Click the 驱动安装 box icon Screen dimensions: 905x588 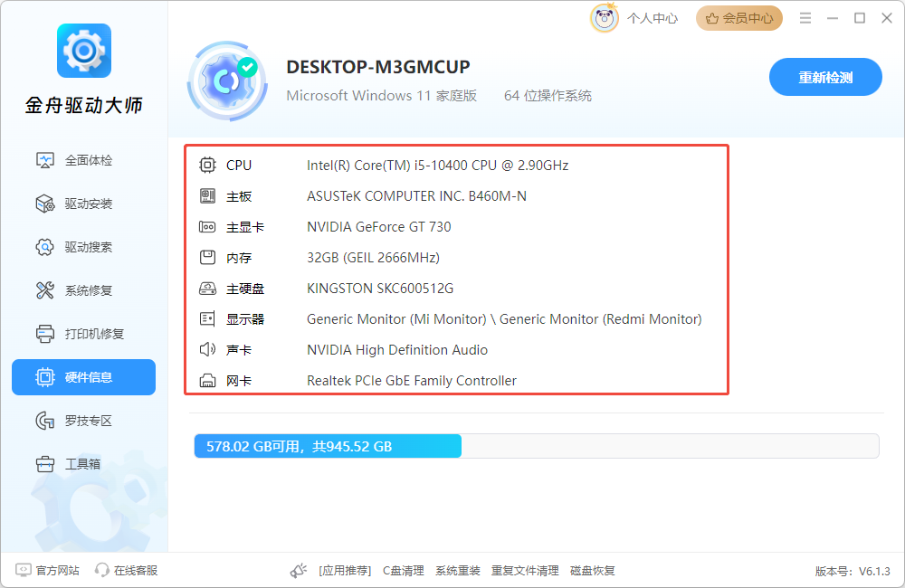point(45,204)
